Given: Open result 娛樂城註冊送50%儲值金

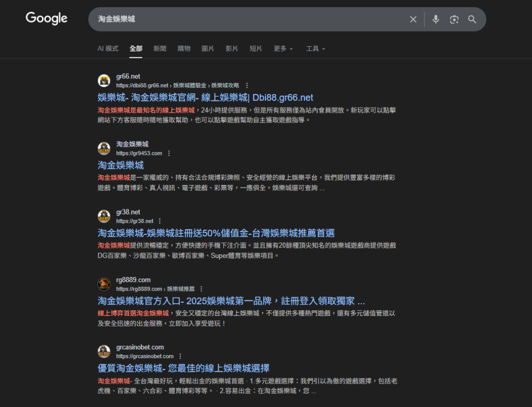Looking at the screenshot, I should click(216, 233).
